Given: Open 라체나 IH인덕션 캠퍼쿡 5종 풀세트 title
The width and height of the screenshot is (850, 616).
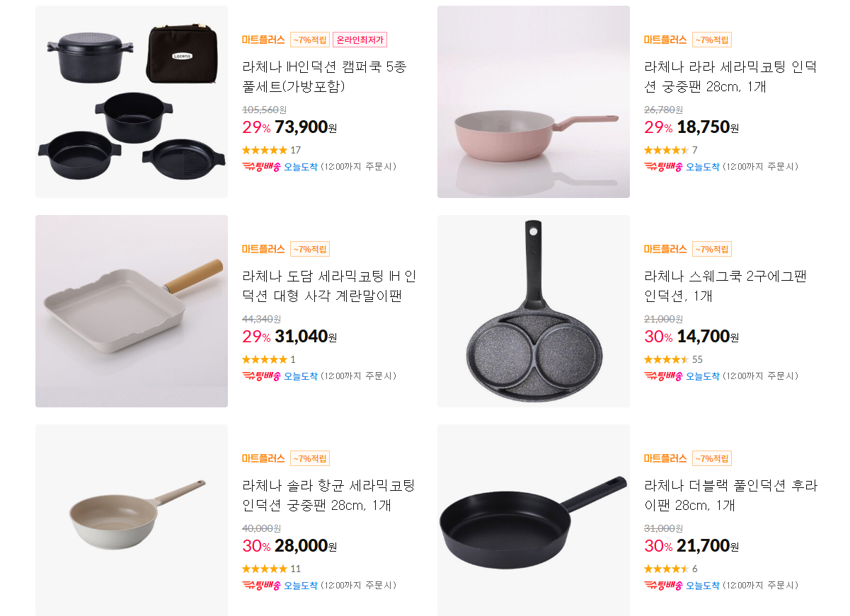Looking at the screenshot, I should (x=324, y=77).
